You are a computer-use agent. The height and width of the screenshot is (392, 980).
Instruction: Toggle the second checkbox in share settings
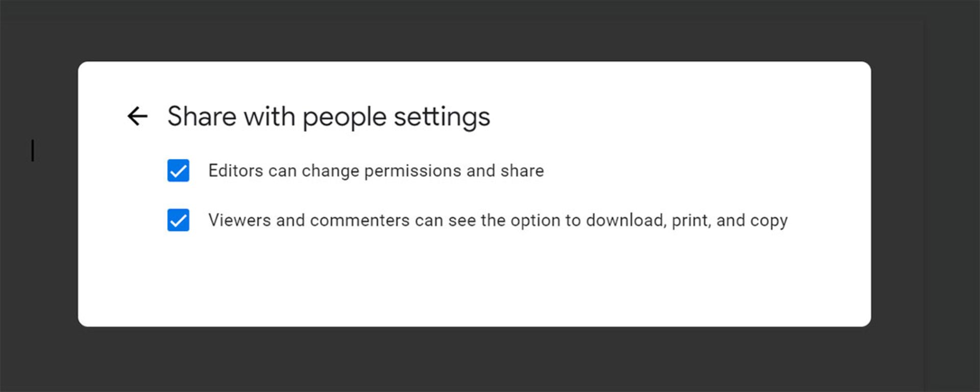(178, 220)
